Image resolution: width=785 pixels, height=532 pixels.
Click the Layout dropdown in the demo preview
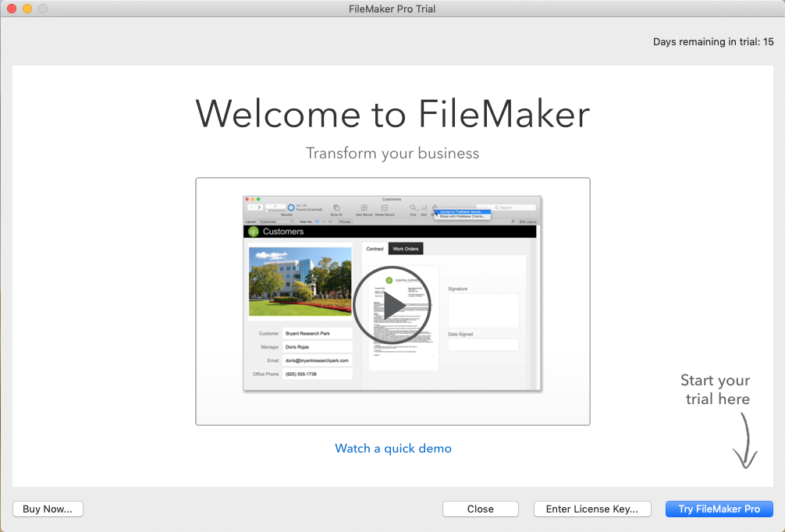pos(275,222)
